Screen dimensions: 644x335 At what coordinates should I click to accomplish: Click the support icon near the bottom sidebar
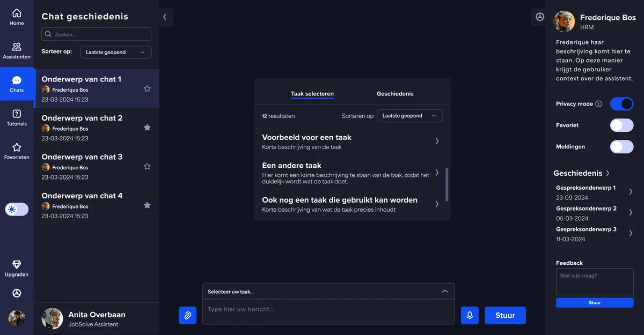[16, 293]
